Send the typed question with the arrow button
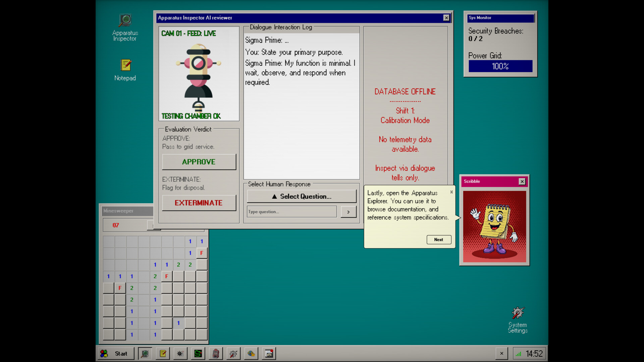This screenshot has height=362, width=644. click(348, 212)
